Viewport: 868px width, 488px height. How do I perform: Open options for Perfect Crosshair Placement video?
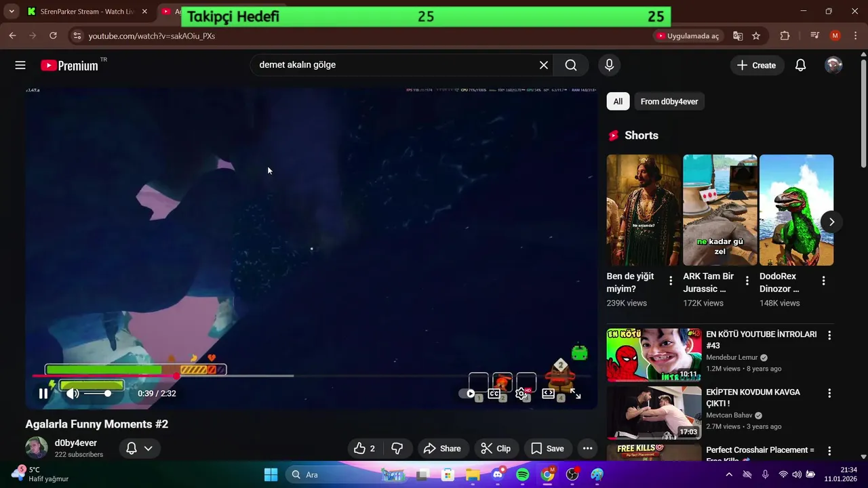tap(829, 451)
